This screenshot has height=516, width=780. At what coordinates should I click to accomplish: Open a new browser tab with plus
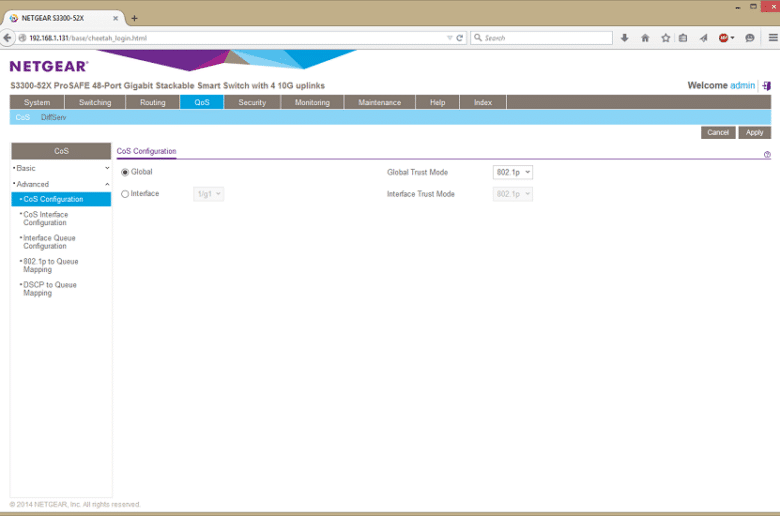134,18
